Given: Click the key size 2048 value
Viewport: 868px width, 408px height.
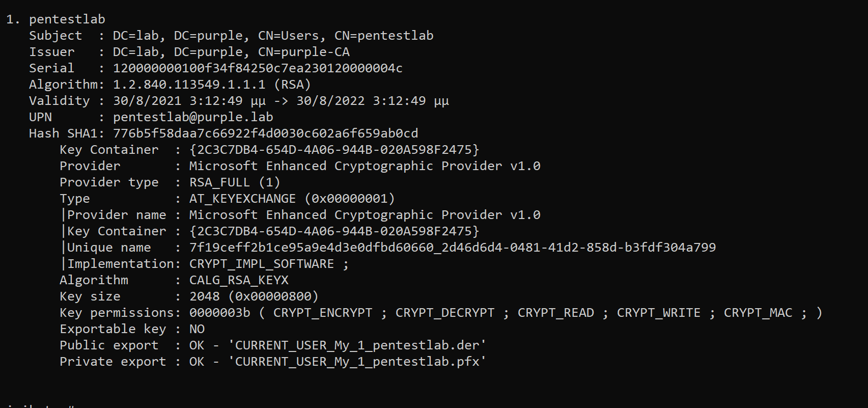Looking at the screenshot, I should (204, 296).
